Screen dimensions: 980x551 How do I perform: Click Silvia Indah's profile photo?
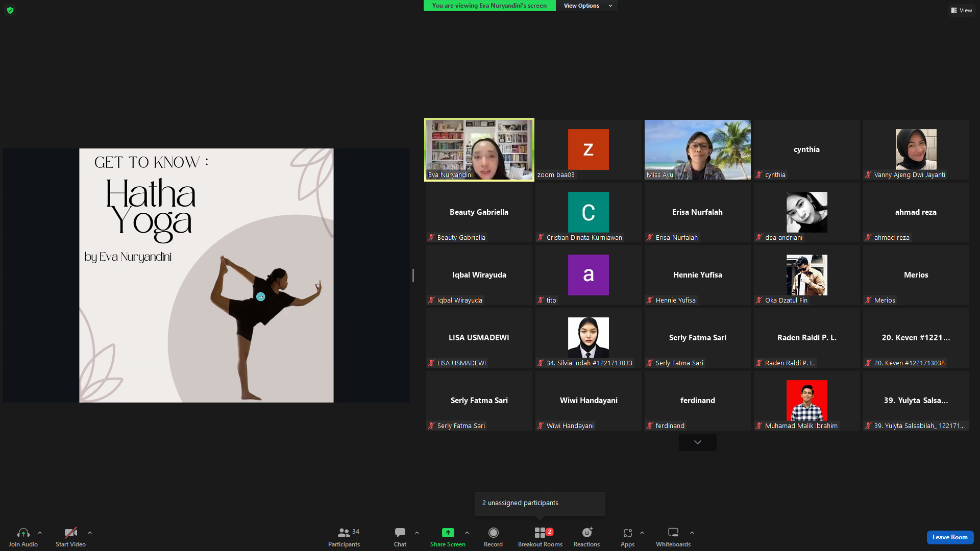coord(589,338)
